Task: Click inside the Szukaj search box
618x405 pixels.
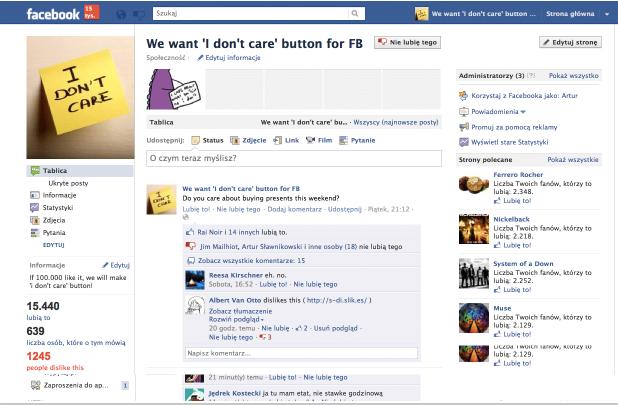Action: (x=251, y=13)
